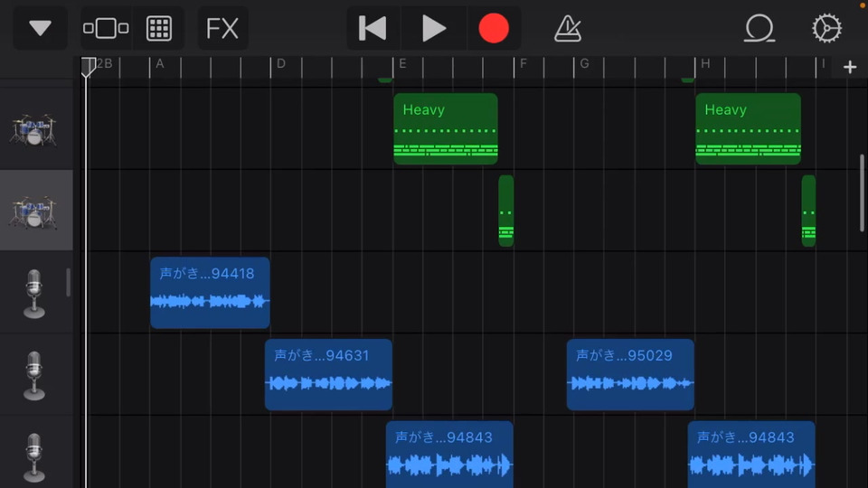Open the FX panel
Screen dimensions: 868x488
point(222,28)
